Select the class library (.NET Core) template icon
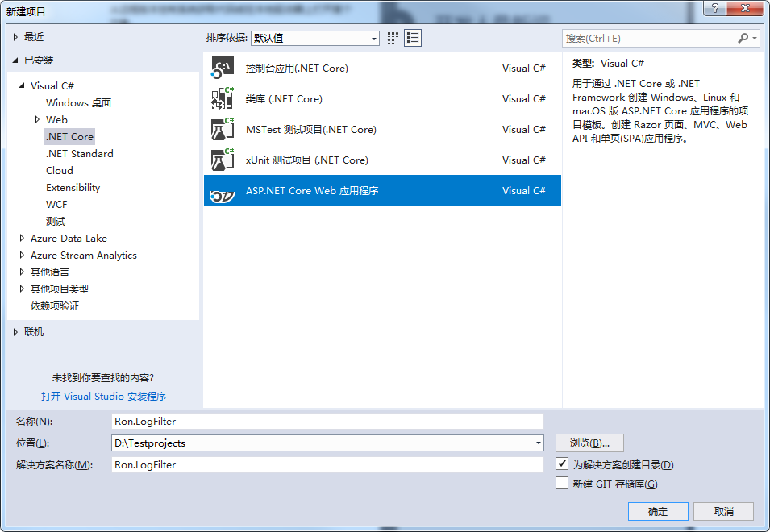The height and width of the screenshot is (532, 770). pos(223,98)
